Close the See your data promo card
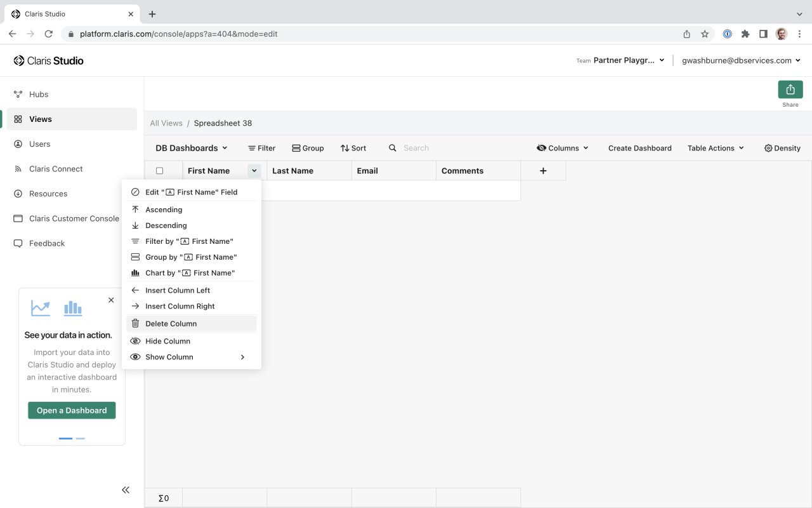The height and width of the screenshot is (508, 812). (x=111, y=300)
